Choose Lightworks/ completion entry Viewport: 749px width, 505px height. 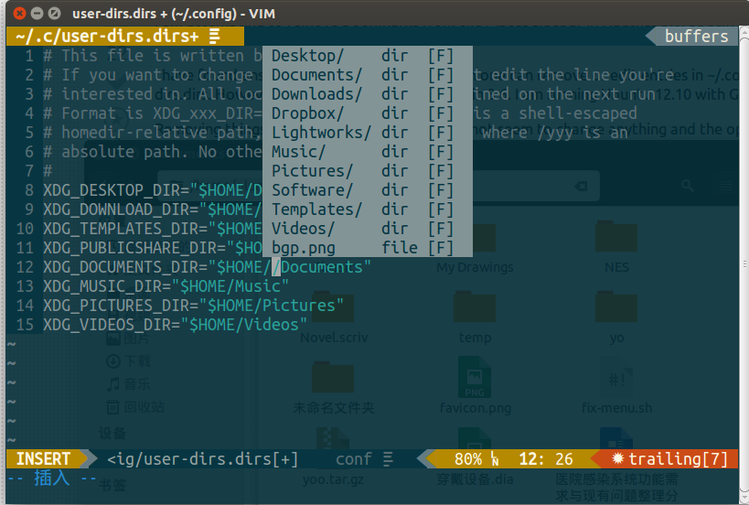pyautogui.click(x=321, y=132)
